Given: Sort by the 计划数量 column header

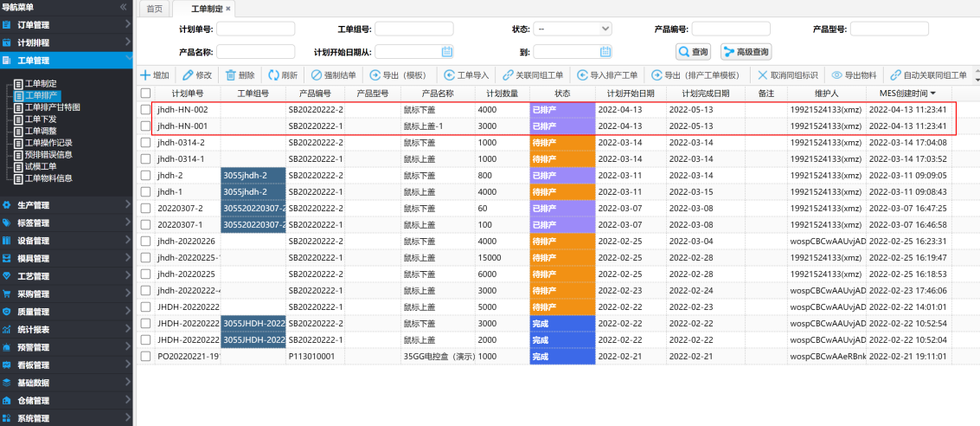Looking at the screenshot, I should [x=502, y=94].
